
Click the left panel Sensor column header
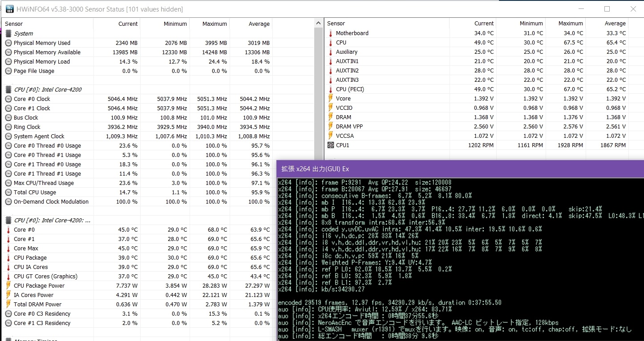tap(48, 24)
